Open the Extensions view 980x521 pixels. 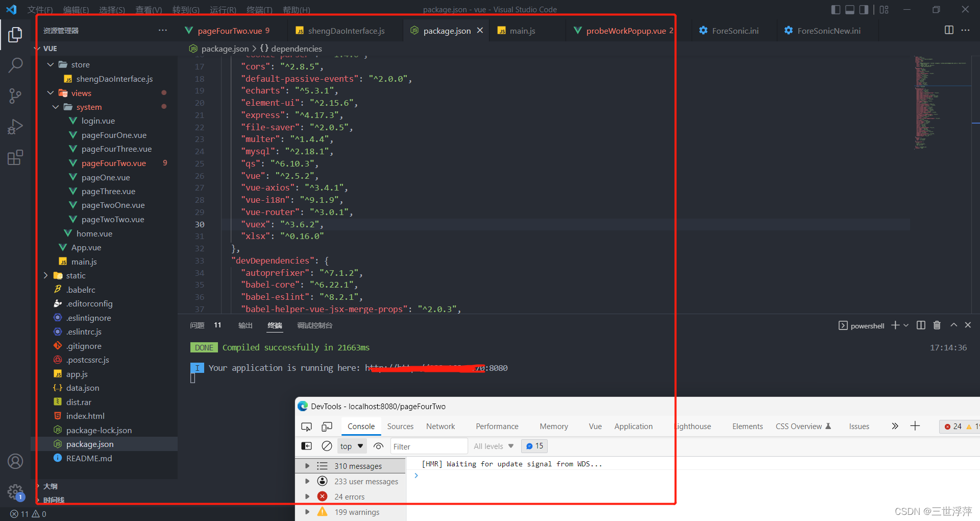[15, 157]
